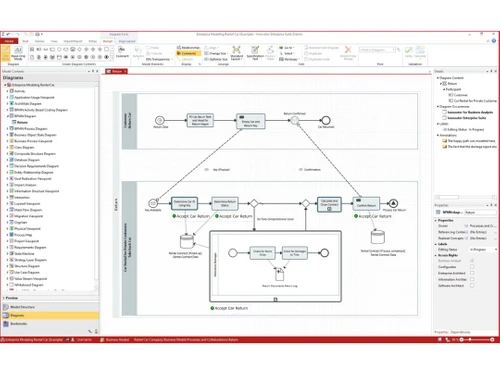Switch to the View ribbon tab
Viewport: 500px width, 375px height.
pos(54,41)
